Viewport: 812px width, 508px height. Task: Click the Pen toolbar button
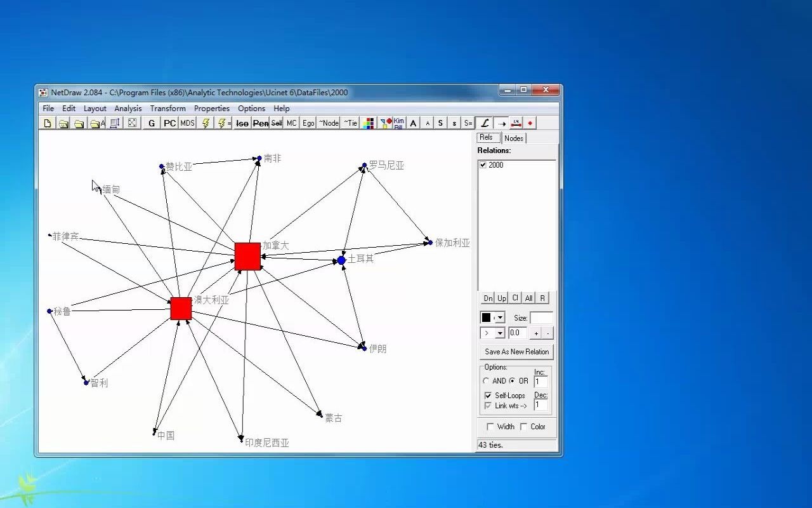click(x=260, y=123)
